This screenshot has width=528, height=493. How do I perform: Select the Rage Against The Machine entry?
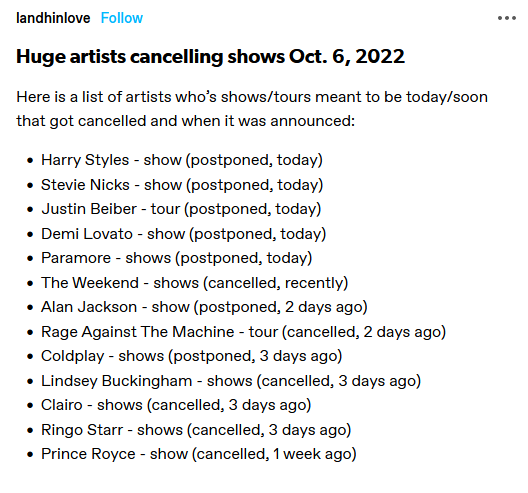point(243,332)
